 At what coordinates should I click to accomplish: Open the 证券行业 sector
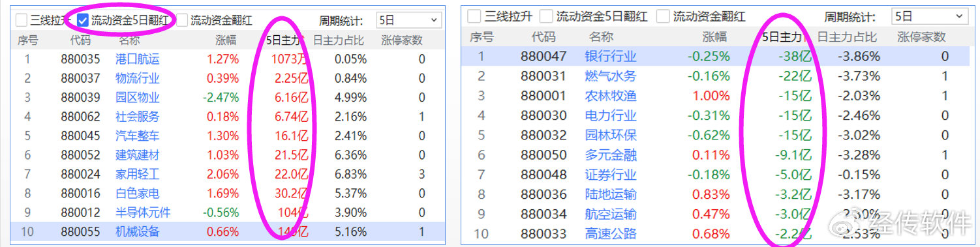[611, 175]
